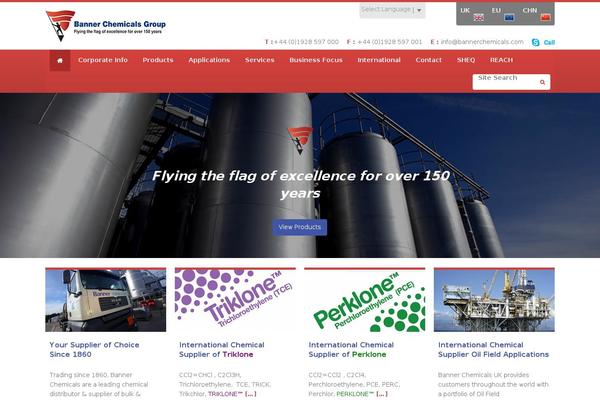Screen dimensions: 600x400
Task: Click the flag logo on hero banner
Action: 300,140
